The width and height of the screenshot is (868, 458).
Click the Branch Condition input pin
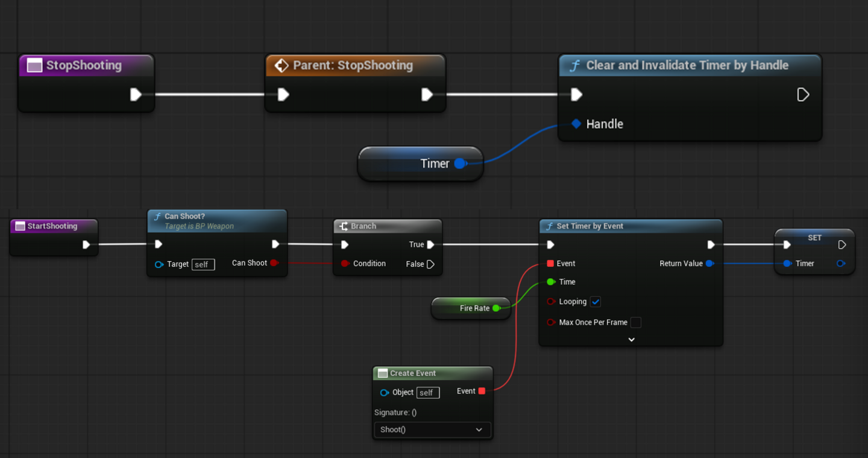[345, 264]
